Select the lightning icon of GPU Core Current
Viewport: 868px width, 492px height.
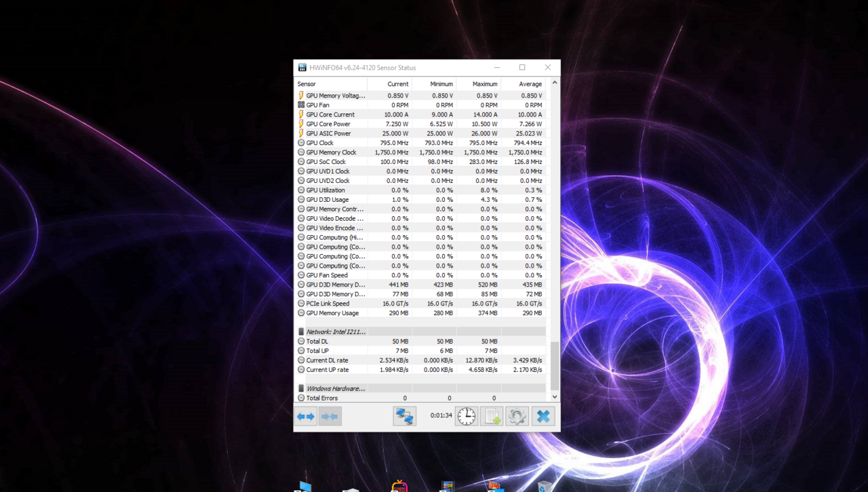pyautogui.click(x=301, y=115)
